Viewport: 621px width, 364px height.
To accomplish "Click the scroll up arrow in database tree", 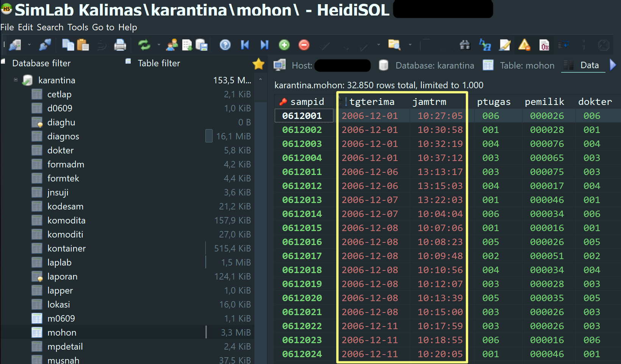I will 260,80.
